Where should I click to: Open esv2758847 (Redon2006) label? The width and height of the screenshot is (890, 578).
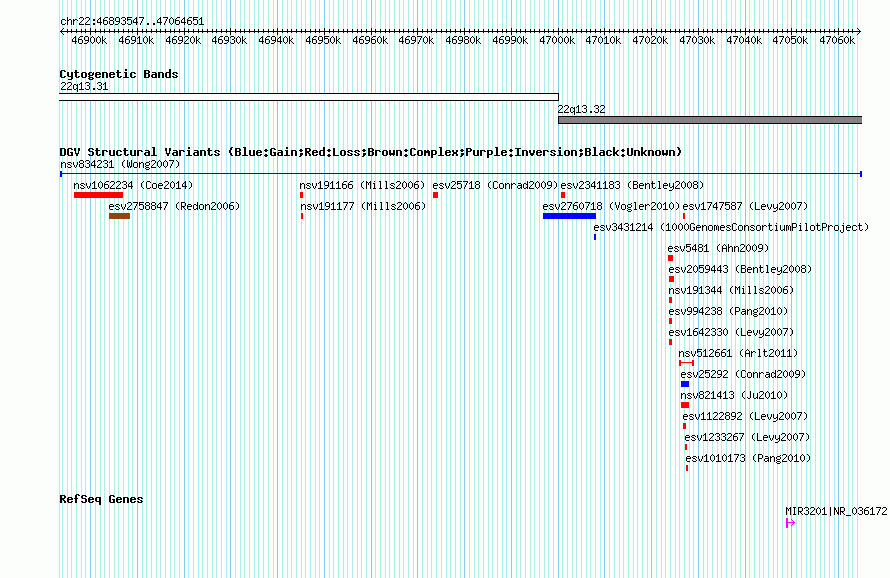coord(174,207)
